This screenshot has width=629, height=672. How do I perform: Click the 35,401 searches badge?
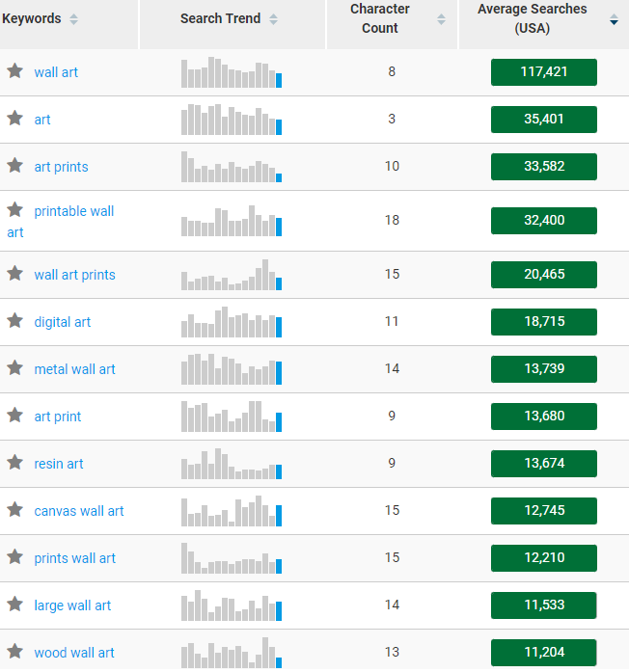[544, 120]
